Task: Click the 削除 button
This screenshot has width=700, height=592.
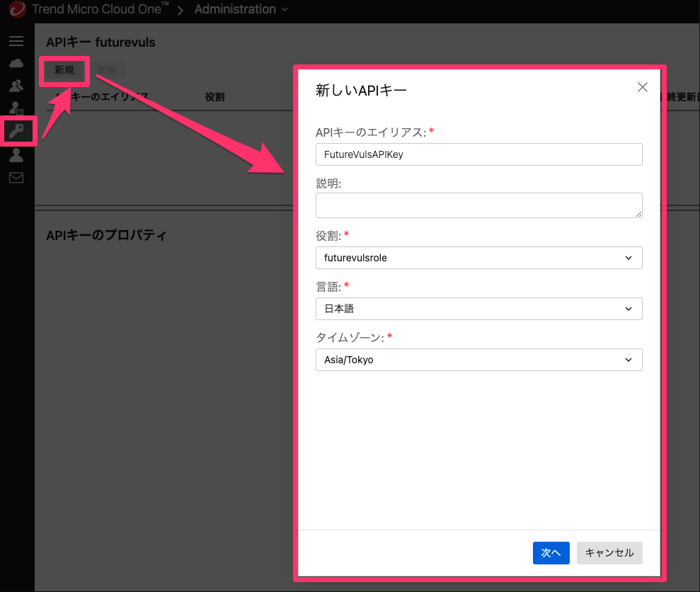Action: (108, 70)
